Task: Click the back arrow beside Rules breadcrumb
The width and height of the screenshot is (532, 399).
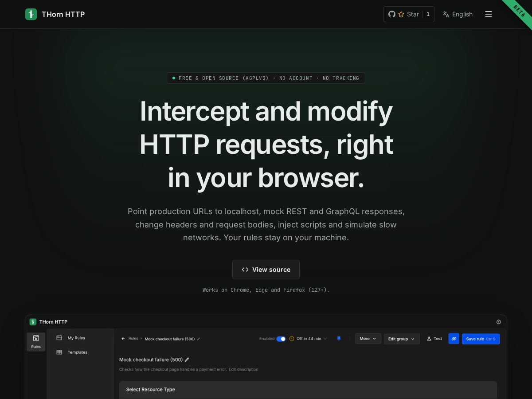Action: 123,339
